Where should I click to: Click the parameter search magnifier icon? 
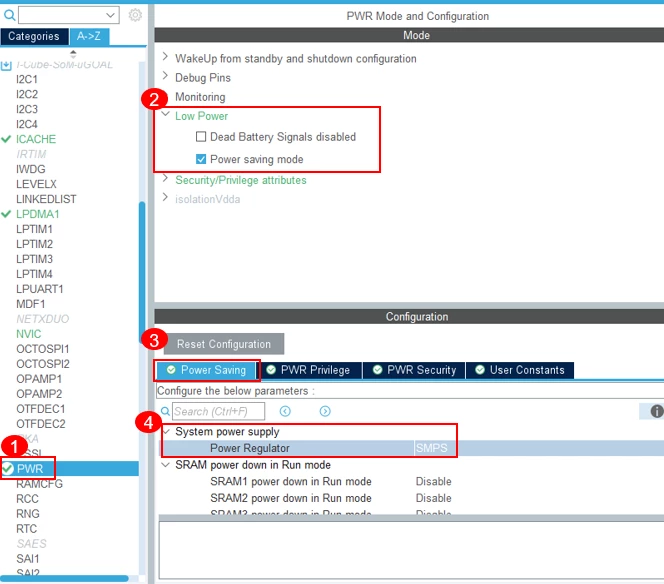(x=165, y=411)
